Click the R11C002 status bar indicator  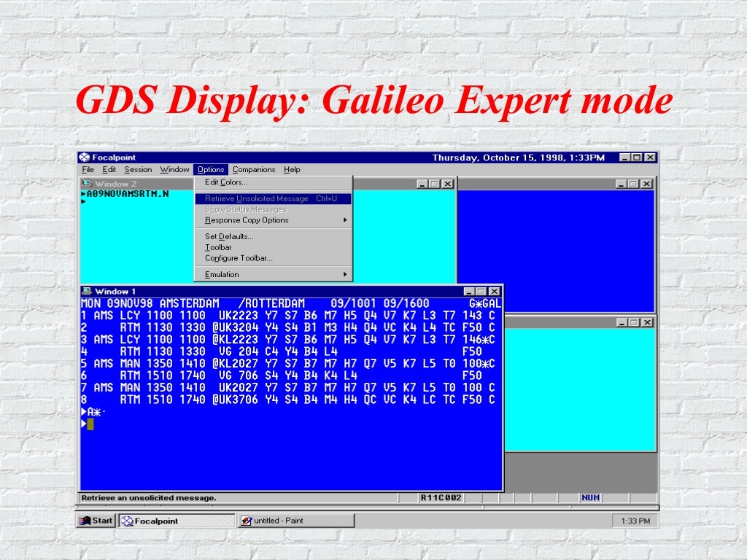tap(441, 497)
